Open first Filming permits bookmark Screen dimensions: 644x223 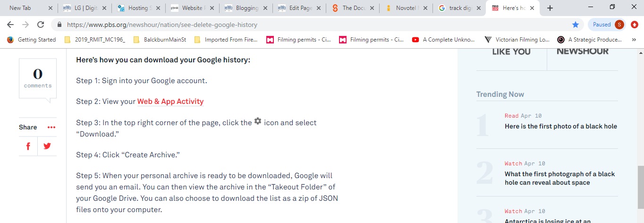click(x=299, y=40)
